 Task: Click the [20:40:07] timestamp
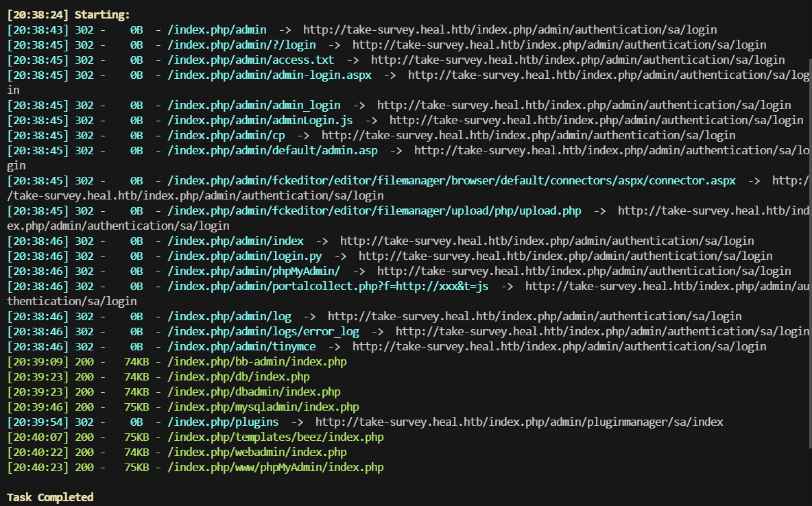point(38,437)
